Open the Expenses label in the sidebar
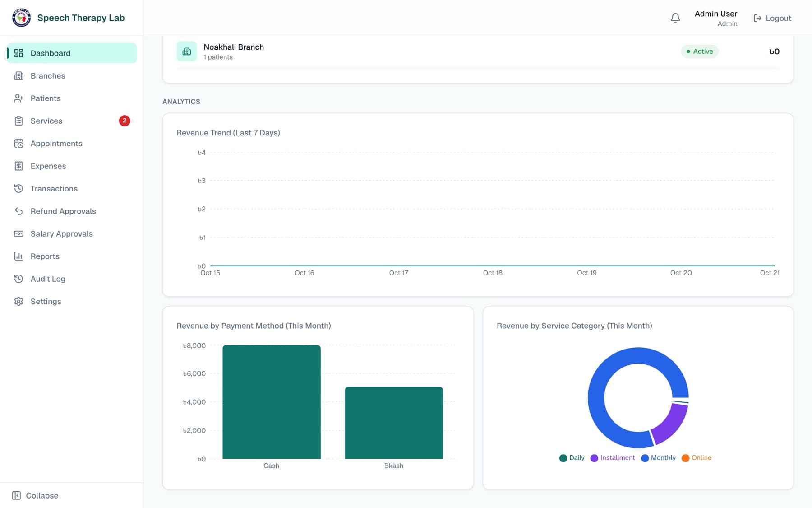The width and height of the screenshot is (812, 508). (x=48, y=166)
